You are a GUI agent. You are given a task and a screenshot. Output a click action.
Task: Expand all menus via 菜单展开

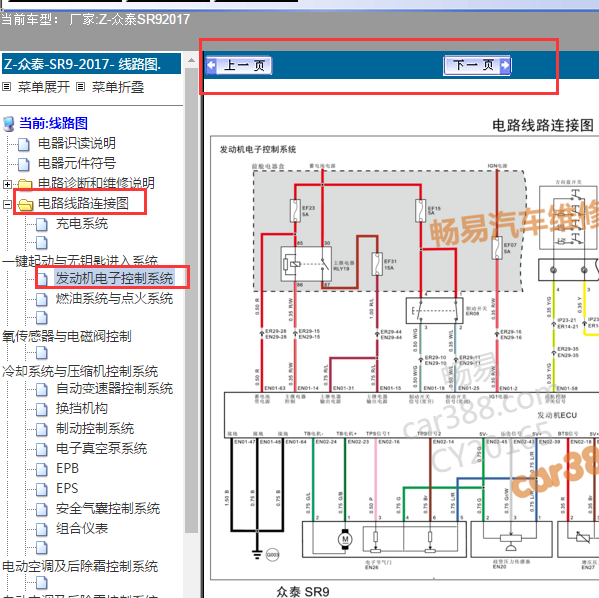[44, 87]
